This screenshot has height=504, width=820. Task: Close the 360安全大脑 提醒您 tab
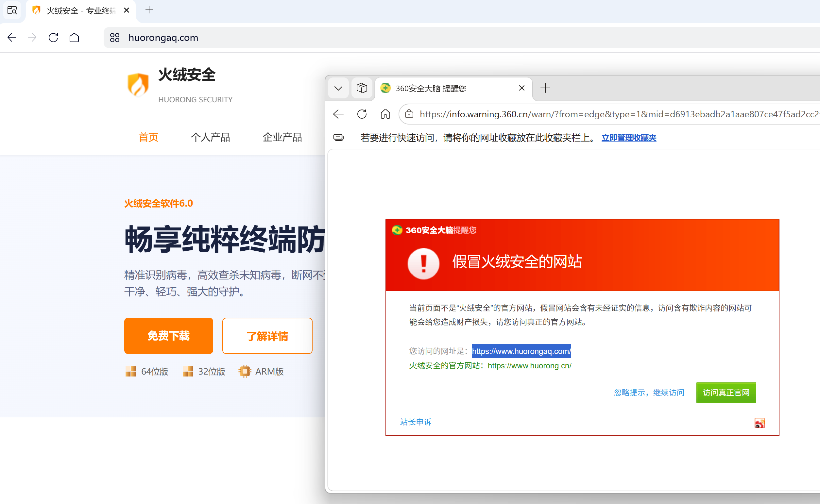(522, 88)
